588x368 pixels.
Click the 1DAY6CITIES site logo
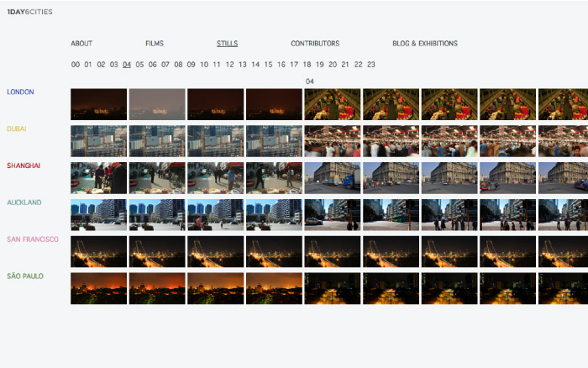29,11
